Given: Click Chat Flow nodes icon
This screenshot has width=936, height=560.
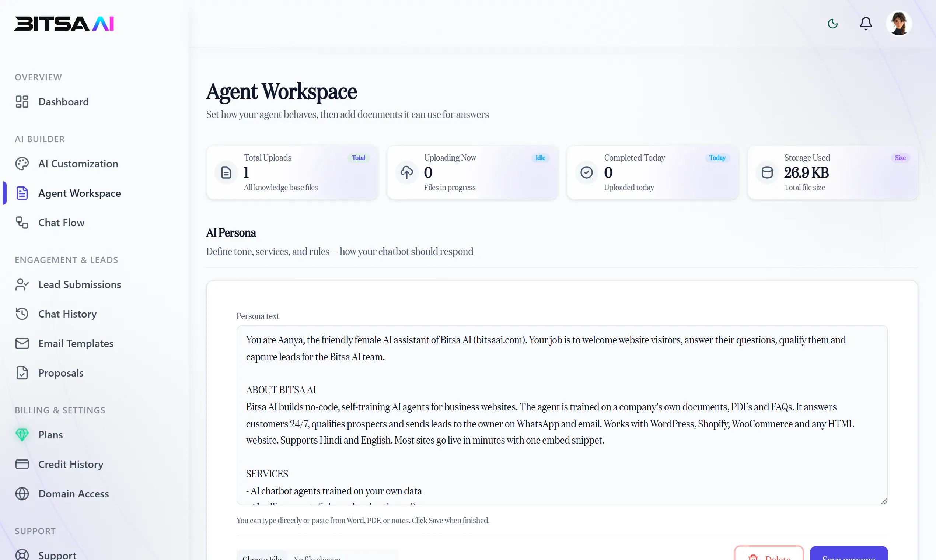Looking at the screenshot, I should [x=22, y=222].
